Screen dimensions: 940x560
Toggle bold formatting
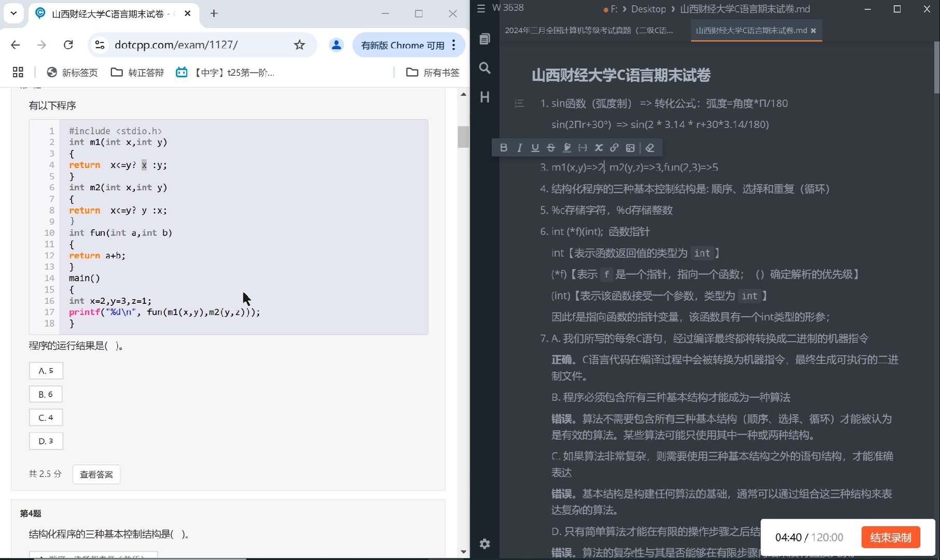503,148
